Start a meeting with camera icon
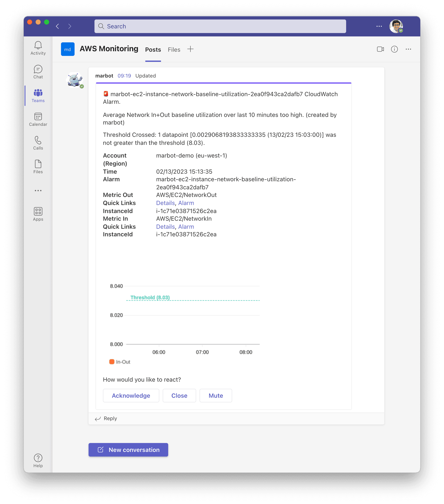 pos(380,49)
